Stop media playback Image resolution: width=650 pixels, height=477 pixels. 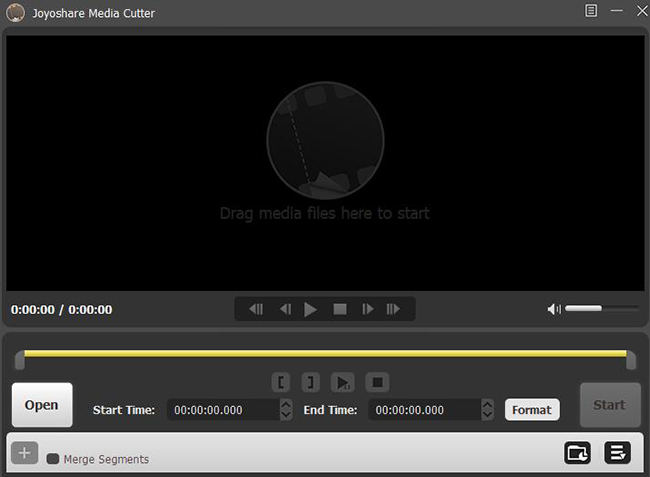(x=340, y=309)
